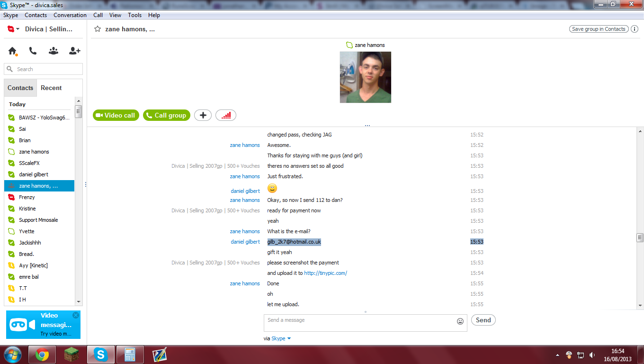
Task: Click the Add a contact icon
Action: 74,51
